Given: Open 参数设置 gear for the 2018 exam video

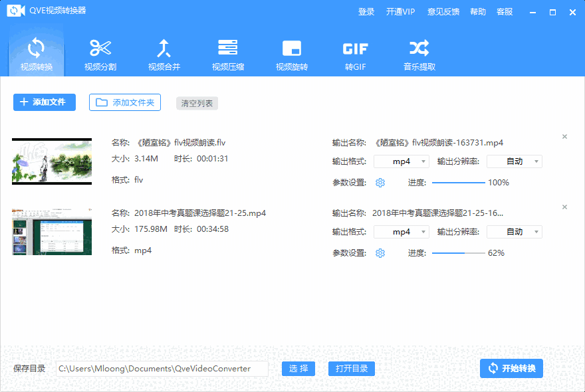Looking at the screenshot, I should pos(380,252).
